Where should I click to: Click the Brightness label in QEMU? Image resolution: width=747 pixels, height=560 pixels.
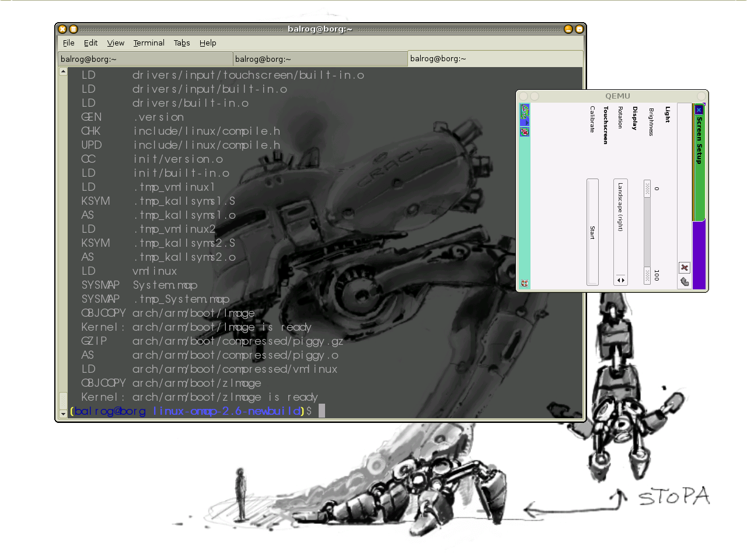(651, 121)
